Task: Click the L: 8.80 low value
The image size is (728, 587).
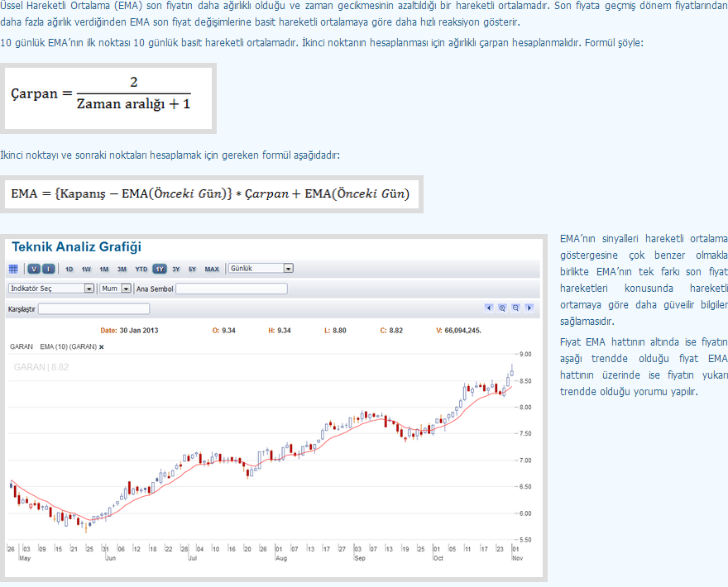Action: 335,331
